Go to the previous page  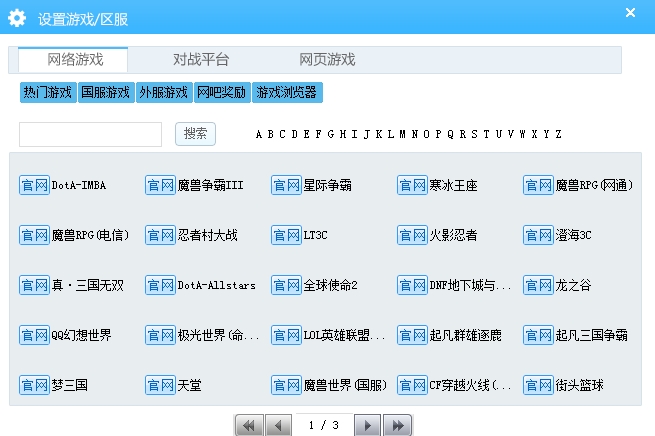click(278, 425)
